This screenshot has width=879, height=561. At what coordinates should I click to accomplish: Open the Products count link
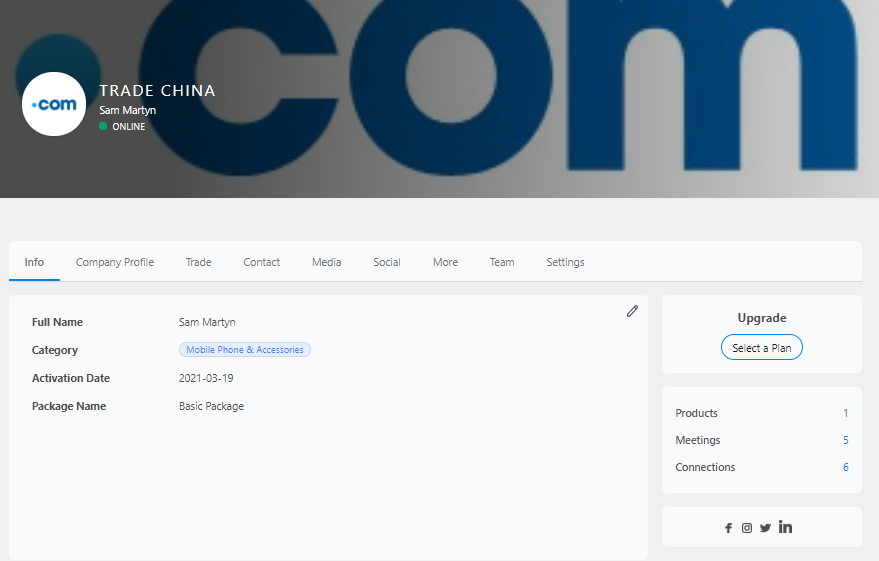(845, 413)
